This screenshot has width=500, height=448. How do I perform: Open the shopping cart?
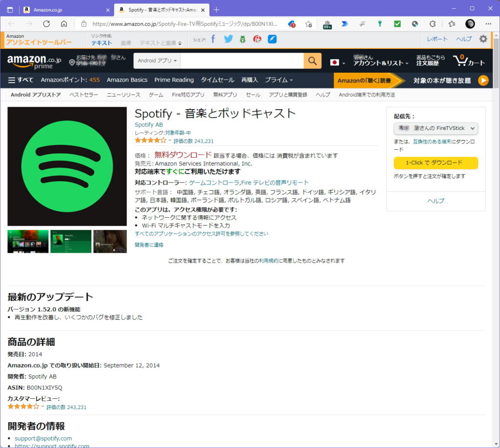click(469, 61)
